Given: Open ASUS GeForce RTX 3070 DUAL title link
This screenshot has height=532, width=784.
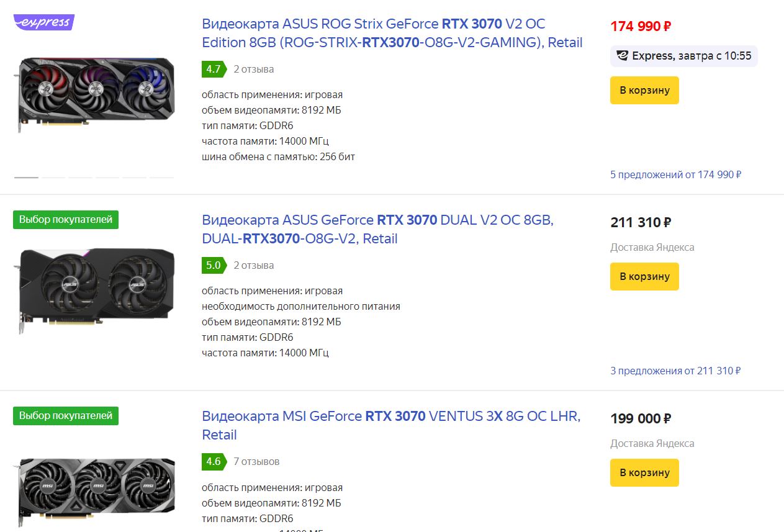Looking at the screenshot, I should (x=377, y=229).
